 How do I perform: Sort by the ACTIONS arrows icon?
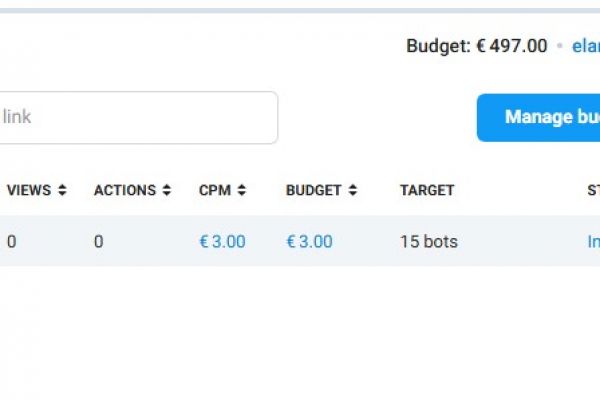click(x=166, y=190)
